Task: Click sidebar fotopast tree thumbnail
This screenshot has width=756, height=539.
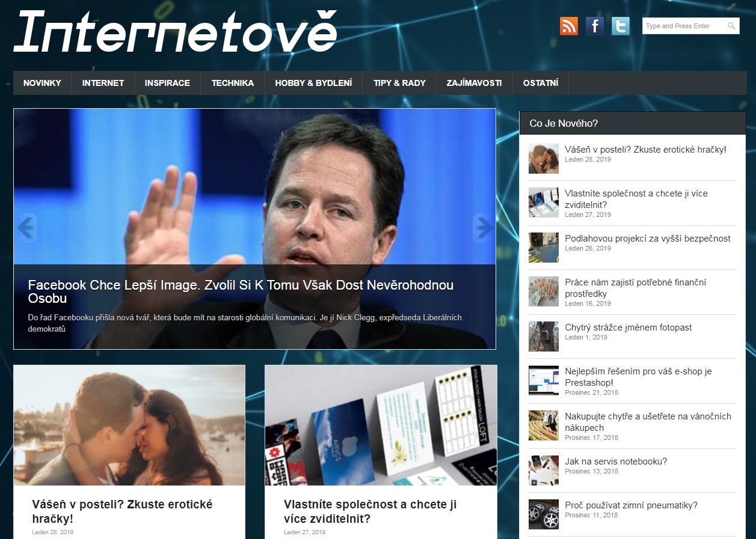Action: [544, 336]
